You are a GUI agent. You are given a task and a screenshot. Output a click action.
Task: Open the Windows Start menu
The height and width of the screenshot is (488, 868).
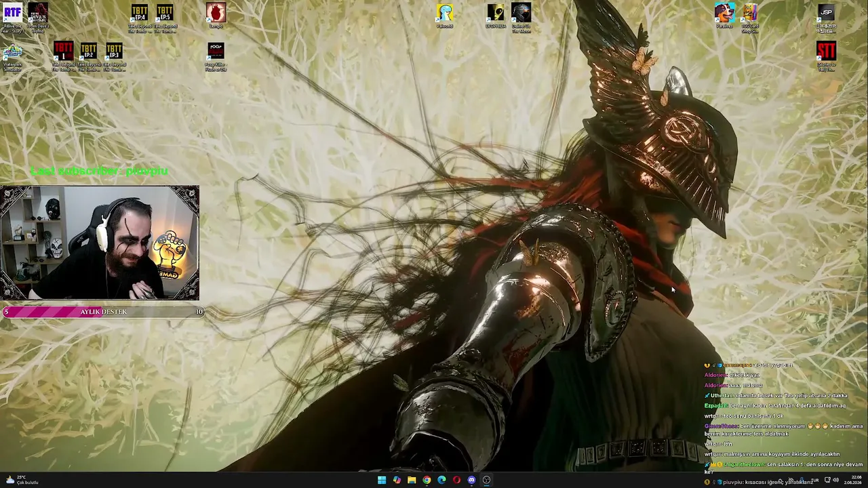click(x=382, y=480)
